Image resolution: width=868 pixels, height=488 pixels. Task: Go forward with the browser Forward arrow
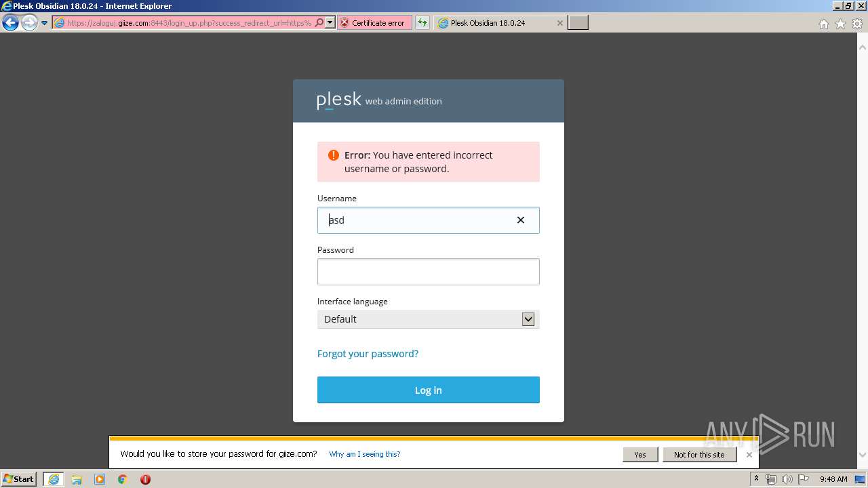[29, 22]
